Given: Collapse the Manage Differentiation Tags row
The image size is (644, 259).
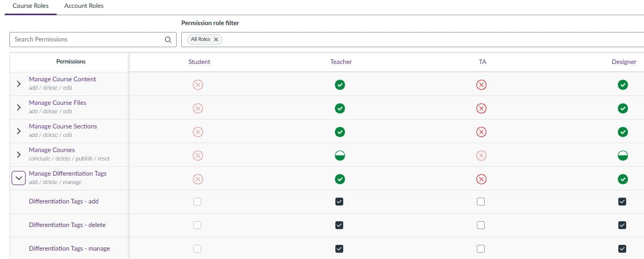Looking at the screenshot, I should (x=19, y=178).
